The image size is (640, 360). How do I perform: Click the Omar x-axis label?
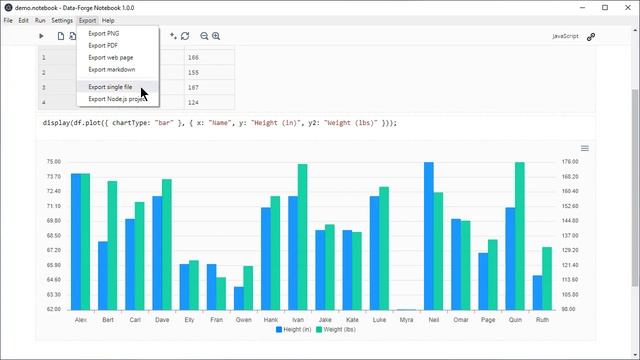(461, 320)
